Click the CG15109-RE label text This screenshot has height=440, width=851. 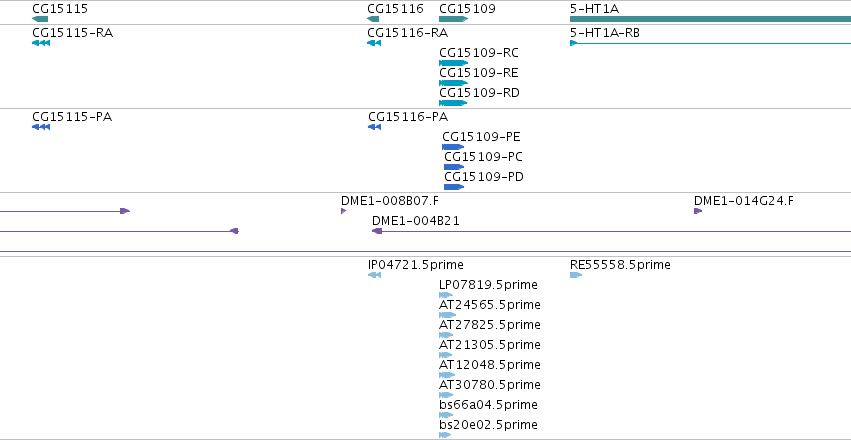(479, 73)
